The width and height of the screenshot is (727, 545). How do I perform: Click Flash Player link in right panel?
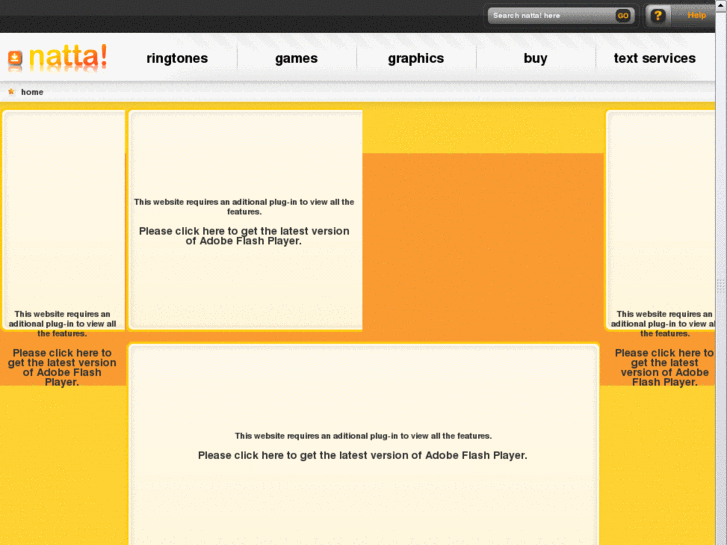pos(664,367)
